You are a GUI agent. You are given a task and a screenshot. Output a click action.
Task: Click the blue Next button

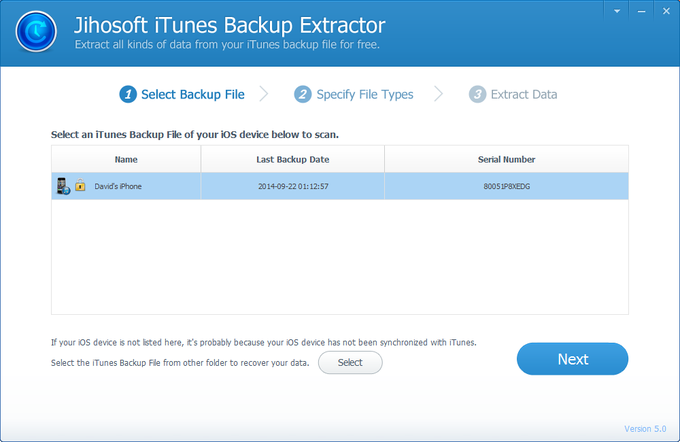point(572,358)
